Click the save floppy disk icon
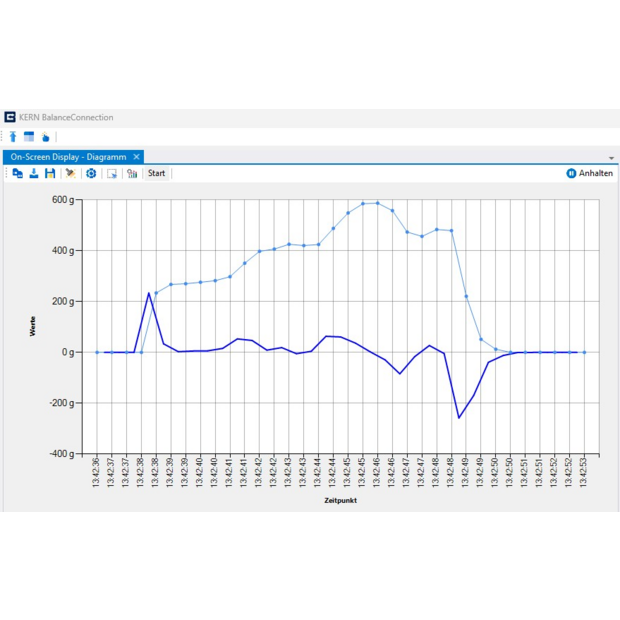This screenshot has width=620, height=620. [49, 173]
